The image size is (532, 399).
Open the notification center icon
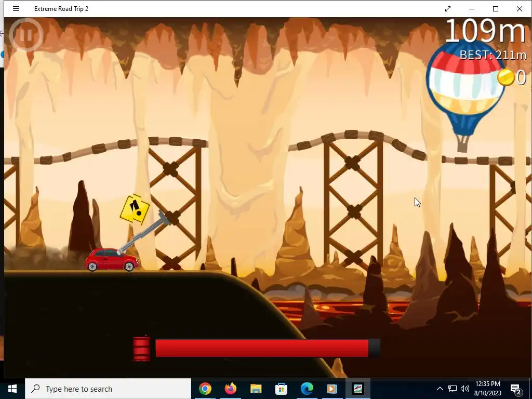click(516, 389)
